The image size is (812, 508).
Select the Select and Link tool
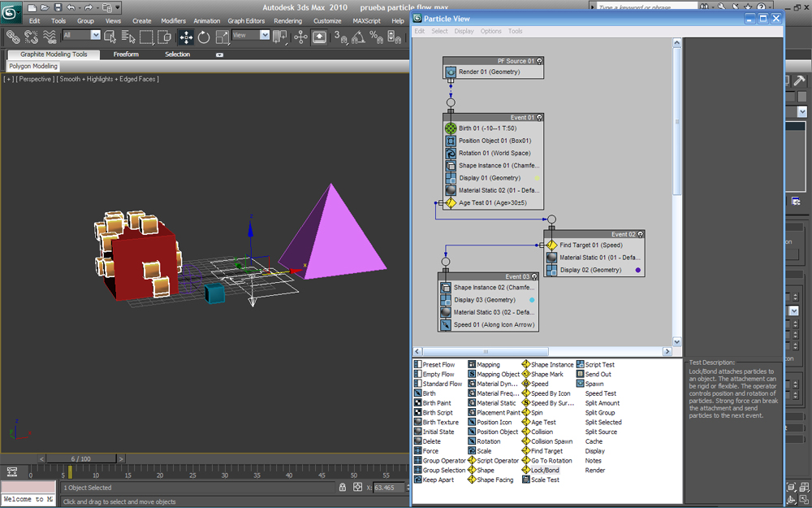(13, 37)
